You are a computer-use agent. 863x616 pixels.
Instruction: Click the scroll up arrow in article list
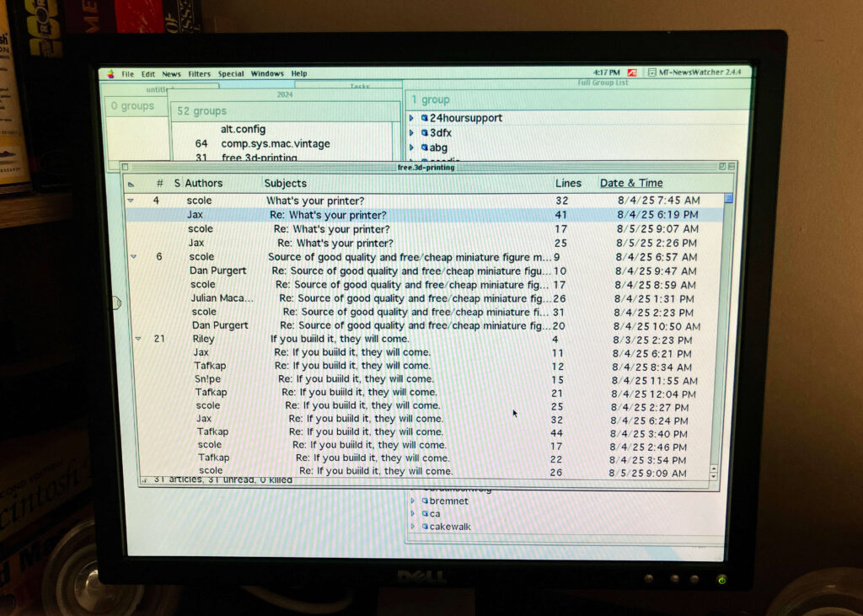(x=714, y=469)
